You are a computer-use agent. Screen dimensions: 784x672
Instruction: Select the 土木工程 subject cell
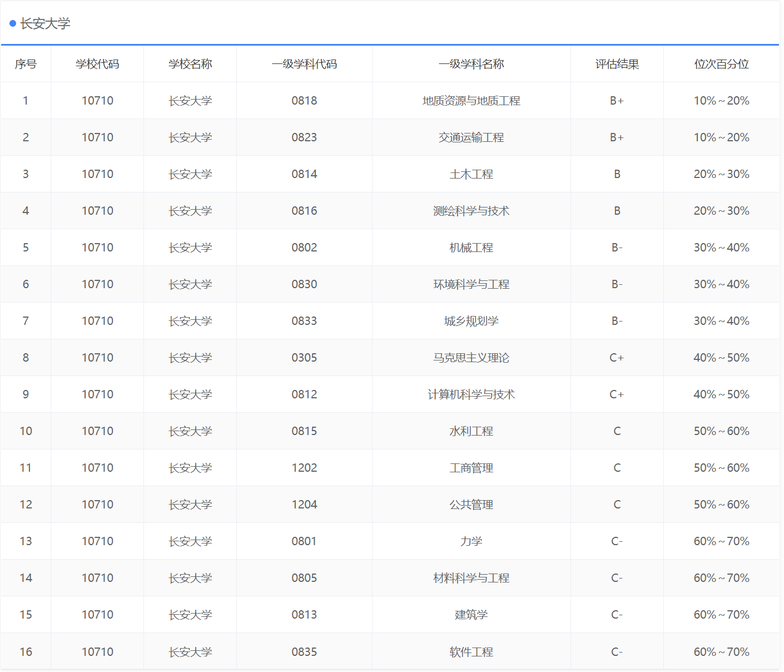471,174
